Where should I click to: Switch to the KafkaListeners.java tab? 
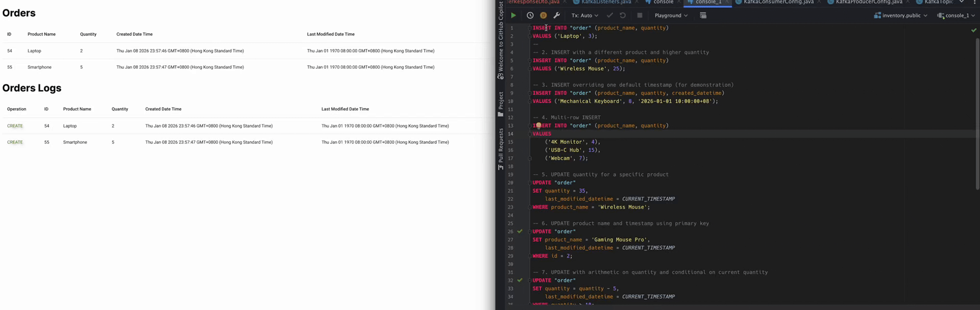pyautogui.click(x=605, y=2)
